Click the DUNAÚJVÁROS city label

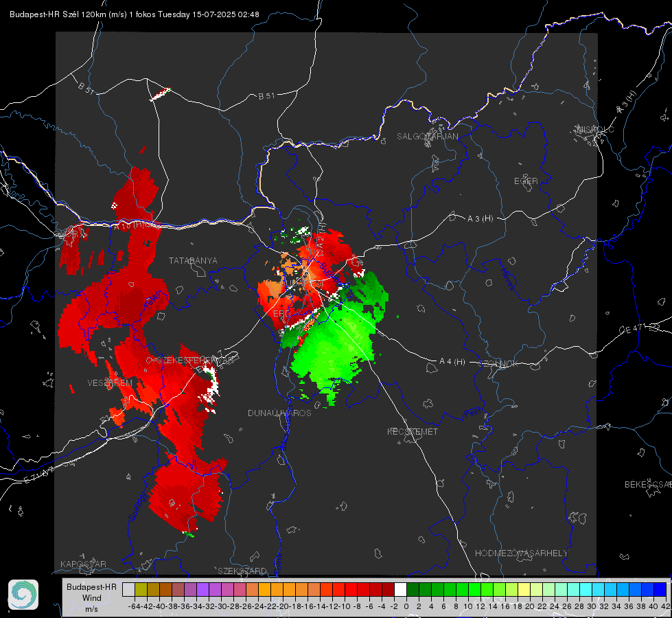tap(279, 413)
